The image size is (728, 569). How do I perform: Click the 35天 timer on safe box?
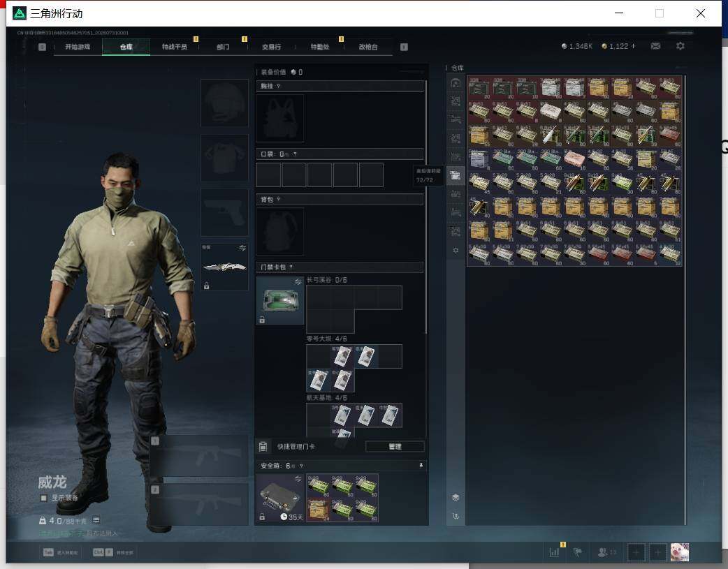coord(291,517)
